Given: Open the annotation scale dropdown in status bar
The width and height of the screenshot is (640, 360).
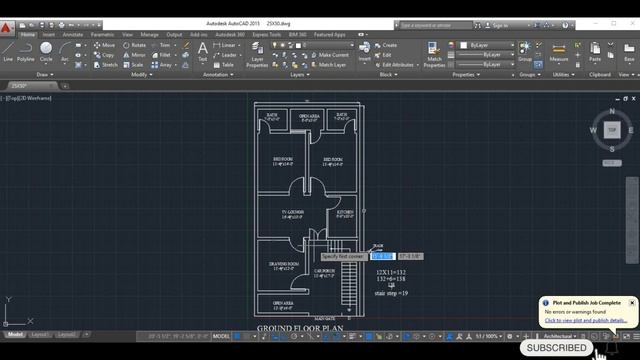Looking at the screenshot, I should tap(489, 336).
